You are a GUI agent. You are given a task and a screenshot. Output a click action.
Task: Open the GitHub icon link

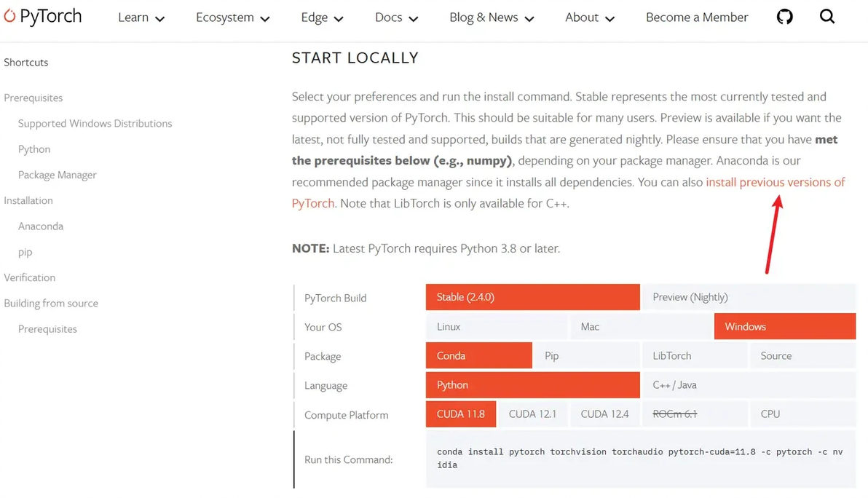784,17
